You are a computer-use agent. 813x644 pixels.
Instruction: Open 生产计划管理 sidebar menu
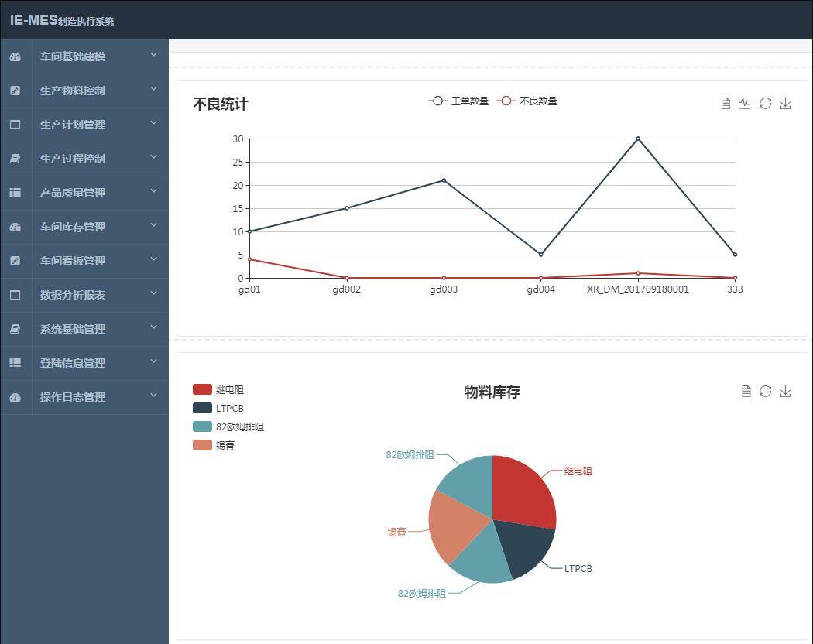pos(73,125)
